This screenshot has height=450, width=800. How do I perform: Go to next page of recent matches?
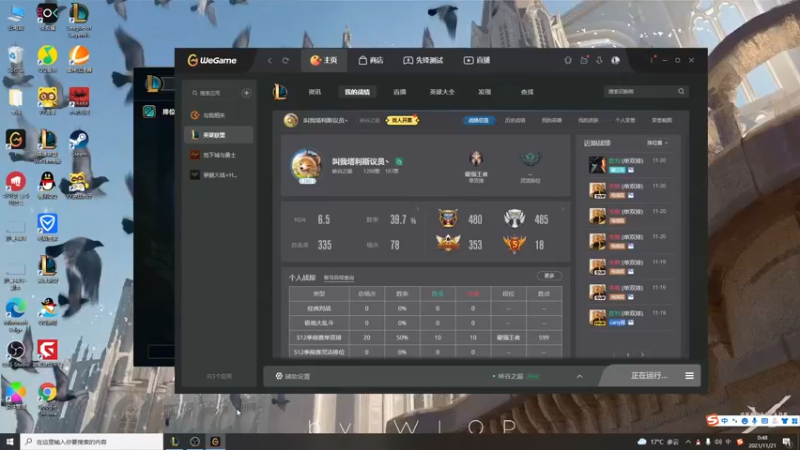click(x=642, y=355)
